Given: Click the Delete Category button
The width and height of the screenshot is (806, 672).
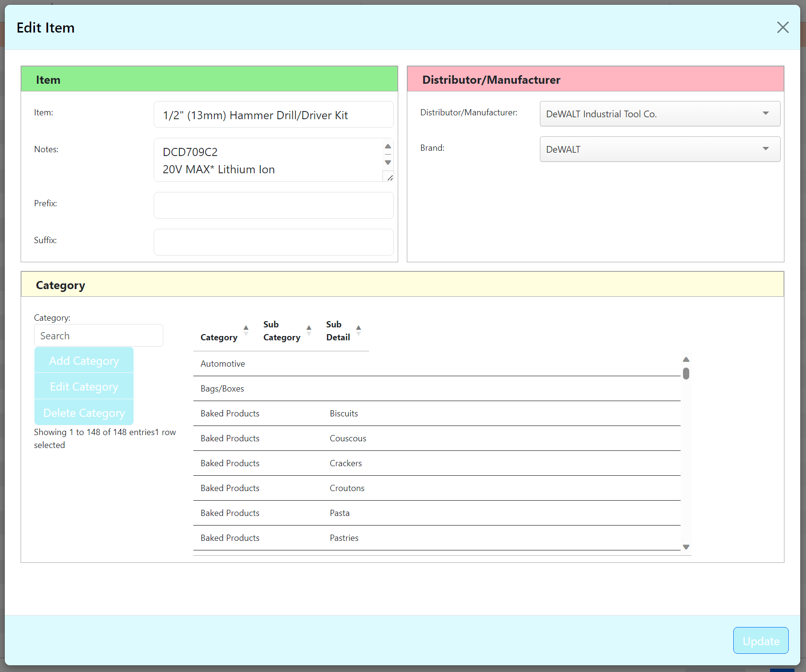Looking at the screenshot, I should pyautogui.click(x=84, y=413).
